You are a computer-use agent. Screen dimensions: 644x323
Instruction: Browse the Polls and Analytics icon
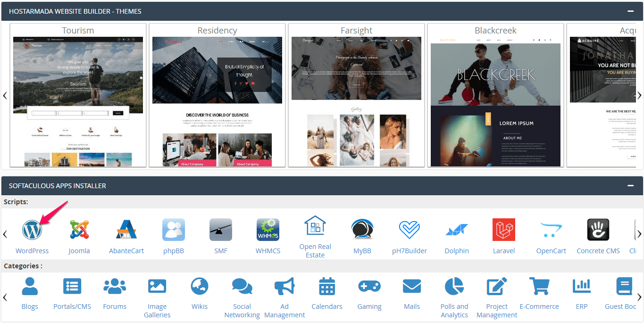[454, 286]
